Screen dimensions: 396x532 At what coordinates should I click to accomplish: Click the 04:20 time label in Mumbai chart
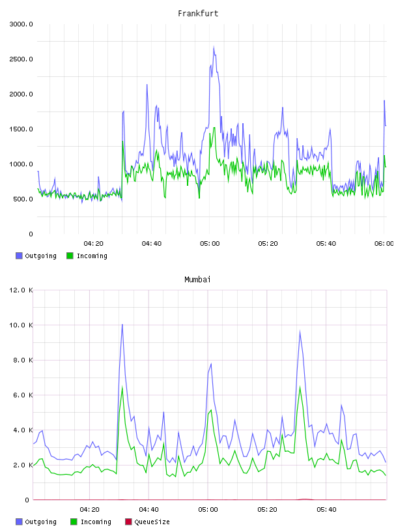(x=89, y=510)
